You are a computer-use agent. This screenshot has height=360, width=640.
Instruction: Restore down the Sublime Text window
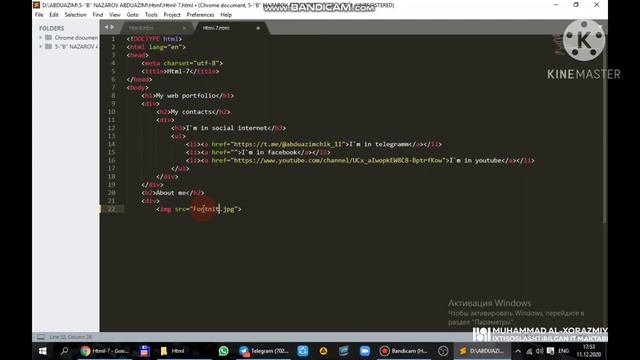click(x=576, y=5)
